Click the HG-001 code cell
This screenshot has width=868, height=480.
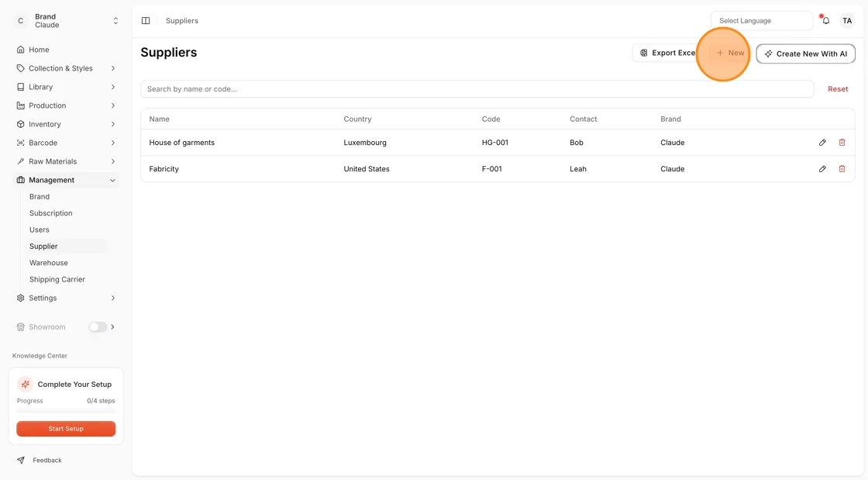coord(495,142)
